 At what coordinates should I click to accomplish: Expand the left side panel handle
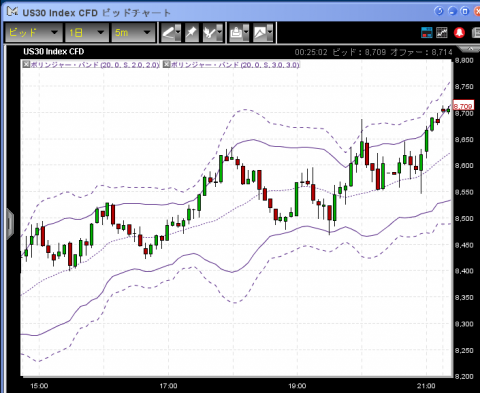tap(10, 224)
